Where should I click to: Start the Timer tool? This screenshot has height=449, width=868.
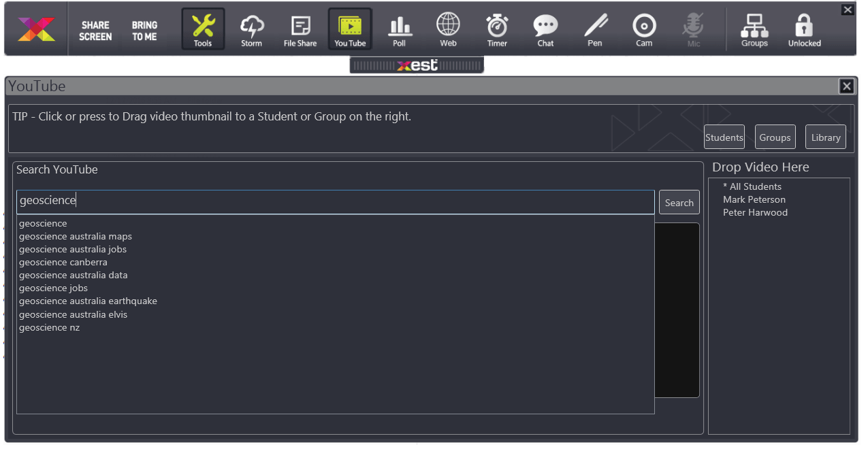(x=497, y=31)
